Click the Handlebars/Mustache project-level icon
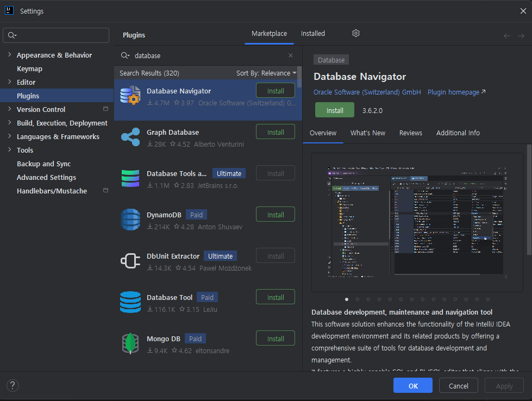Image resolution: width=532 pixels, height=401 pixels. coord(105,190)
